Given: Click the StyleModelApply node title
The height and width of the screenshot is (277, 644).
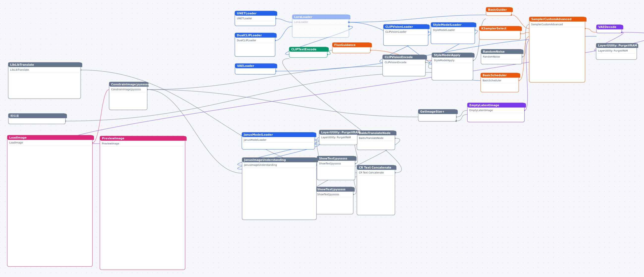Looking at the screenshot, I should (x=447, y=55).
